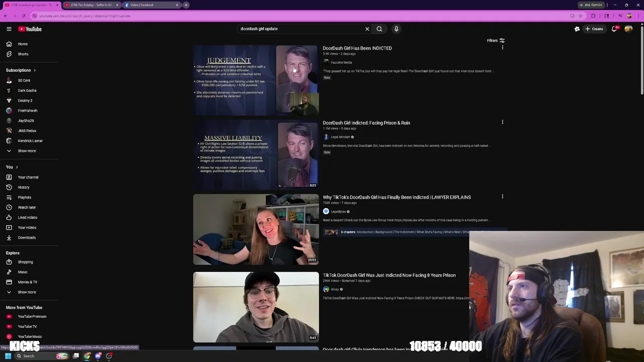The width and height of the screenshot is (644, 362).
Task: Click the Create button
Action: [x=594, y=29]
